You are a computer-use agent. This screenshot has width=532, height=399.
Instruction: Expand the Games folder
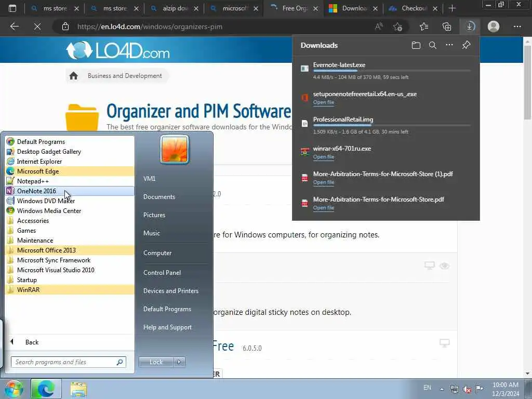(70, 230)
